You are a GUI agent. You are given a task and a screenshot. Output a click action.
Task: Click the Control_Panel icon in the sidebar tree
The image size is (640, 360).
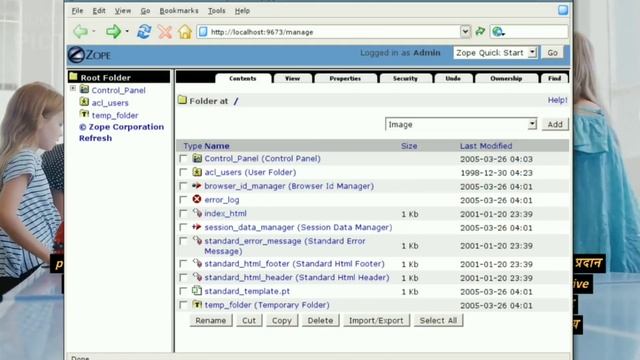[84, 89]
